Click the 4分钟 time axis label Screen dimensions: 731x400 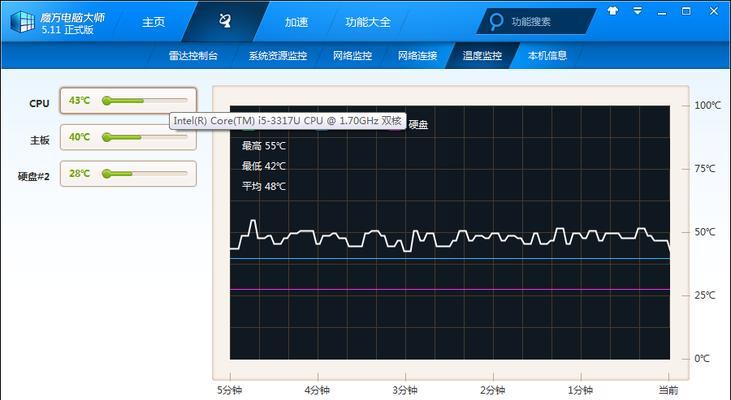point(317,390)
